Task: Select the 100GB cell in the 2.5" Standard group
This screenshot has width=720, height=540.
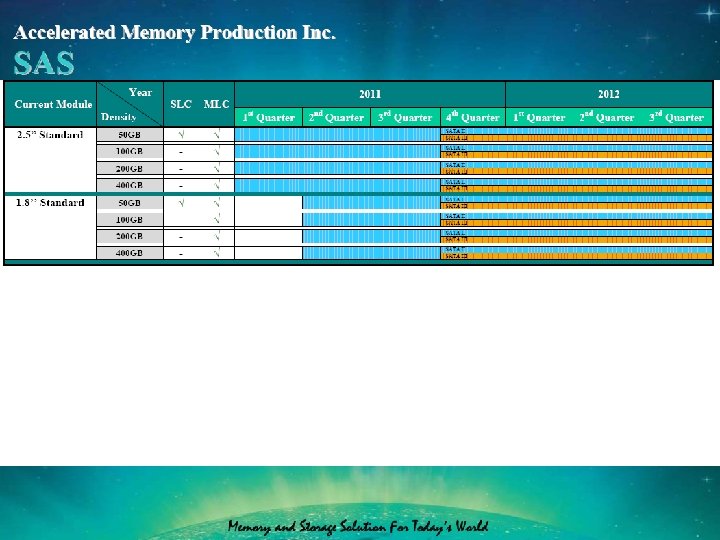Action: 129,151
